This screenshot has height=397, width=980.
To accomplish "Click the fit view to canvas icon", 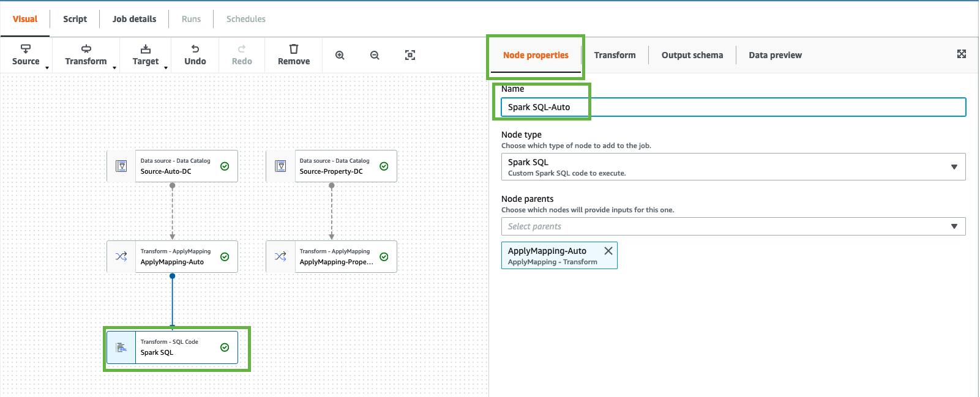I will click(410, 55).
